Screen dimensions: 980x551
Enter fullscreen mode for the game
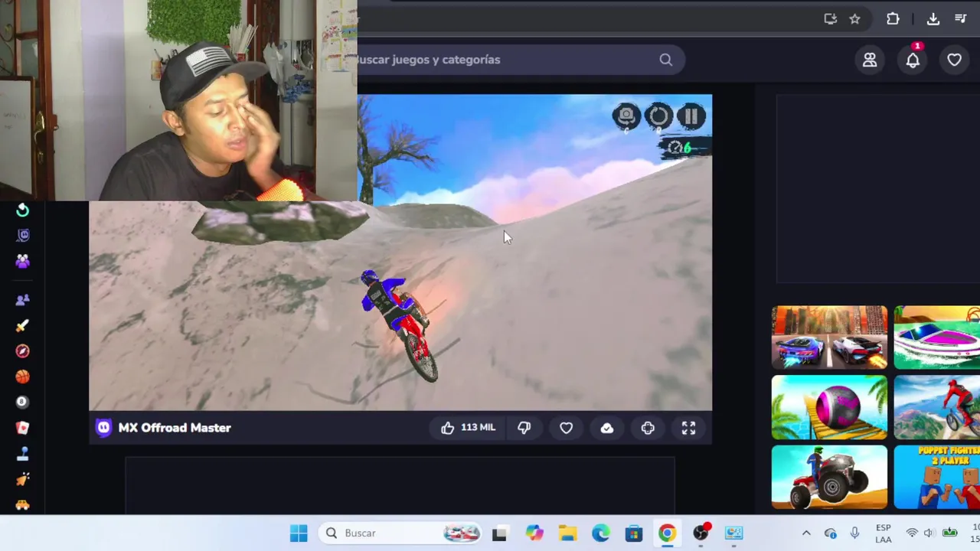pos(688,428)
